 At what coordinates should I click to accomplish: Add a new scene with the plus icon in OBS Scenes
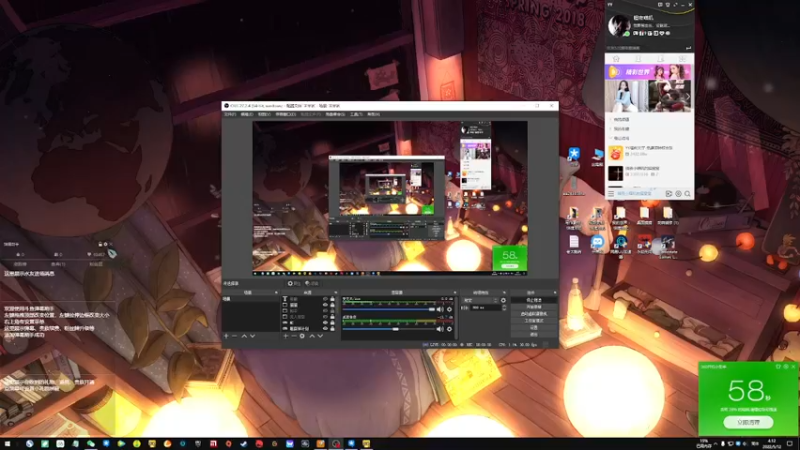pyautogui.click(x=226, y=336)
